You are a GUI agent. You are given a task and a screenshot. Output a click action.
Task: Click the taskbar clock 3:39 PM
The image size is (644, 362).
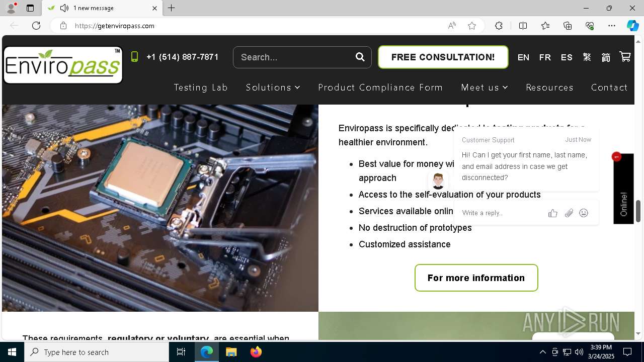(601, 352)
